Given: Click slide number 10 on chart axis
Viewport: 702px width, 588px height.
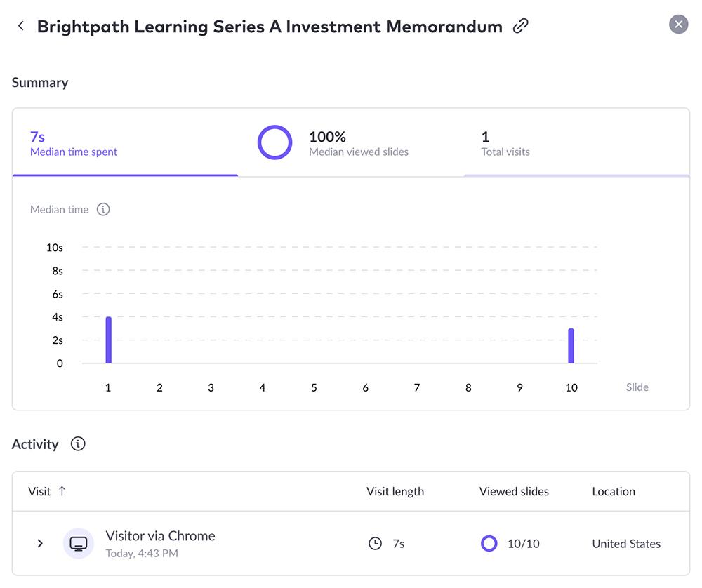Looking at the screenshot, I should [x=571, y=387].
